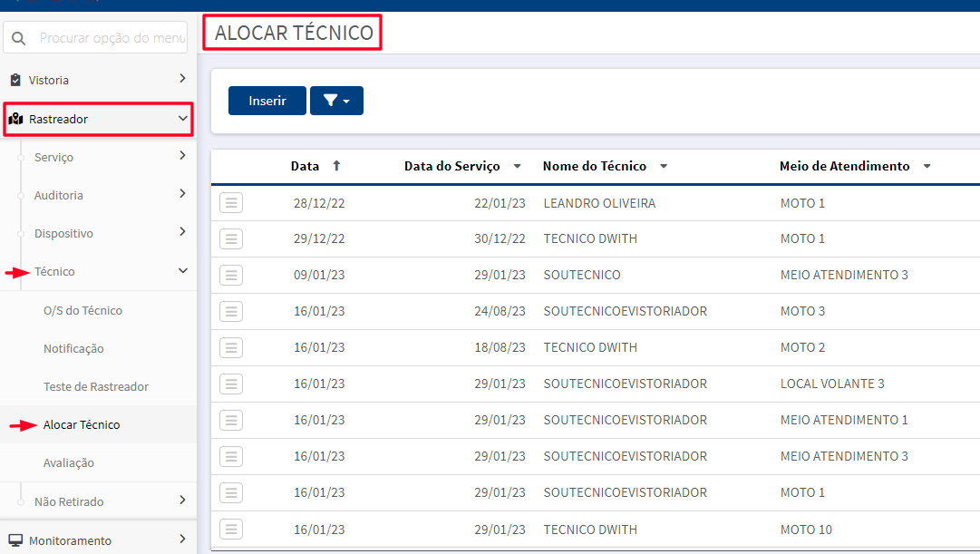Open Auditoria menu entry
The image size is (980, 554).
tap(59, 196)
